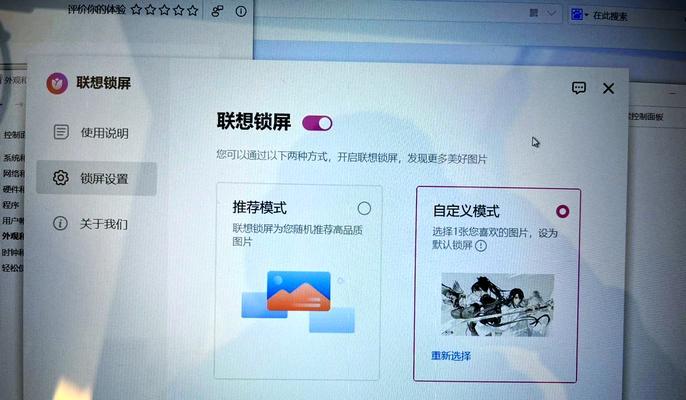Turn off the 联想锁屏 switch
686x400 pixels.
(317, 123)
